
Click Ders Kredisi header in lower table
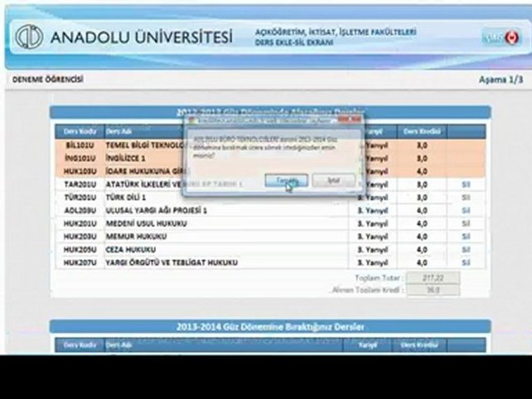tap(419, 345)
